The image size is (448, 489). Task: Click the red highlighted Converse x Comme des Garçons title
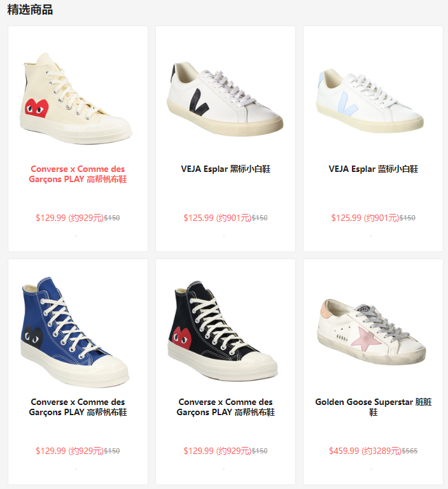pos(78,174)
